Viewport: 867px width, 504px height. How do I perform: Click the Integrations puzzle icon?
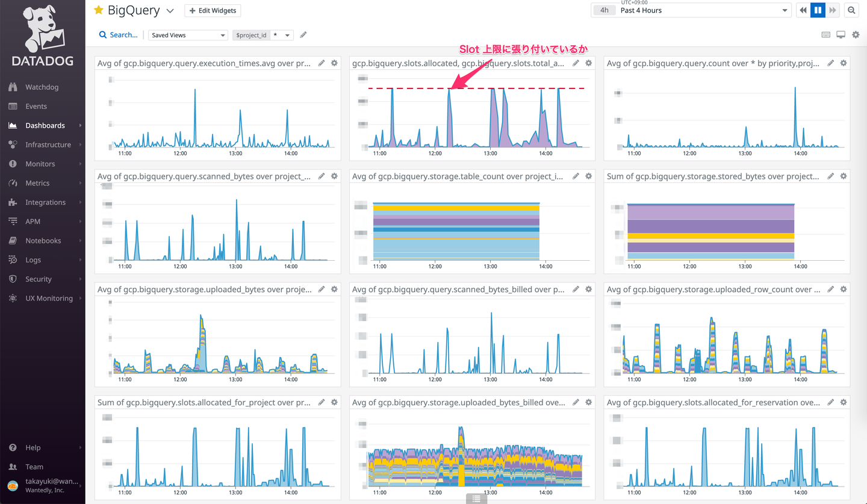coord(13,202)
